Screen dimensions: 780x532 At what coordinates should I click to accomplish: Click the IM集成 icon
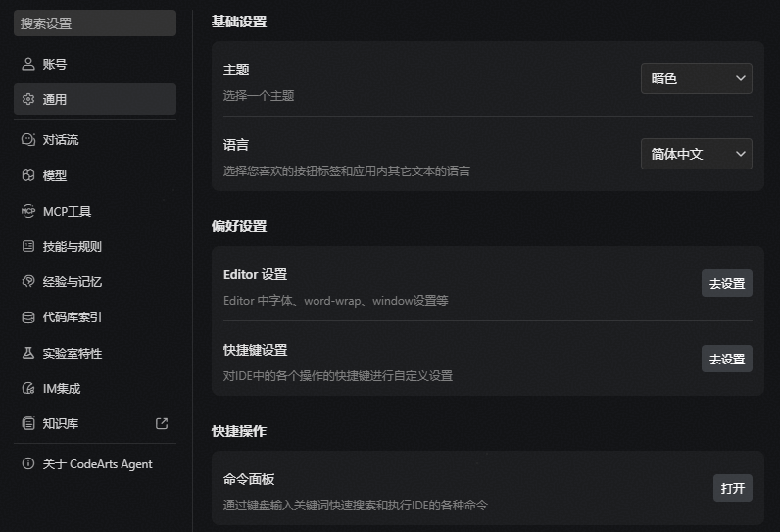[x=28, y=388]
